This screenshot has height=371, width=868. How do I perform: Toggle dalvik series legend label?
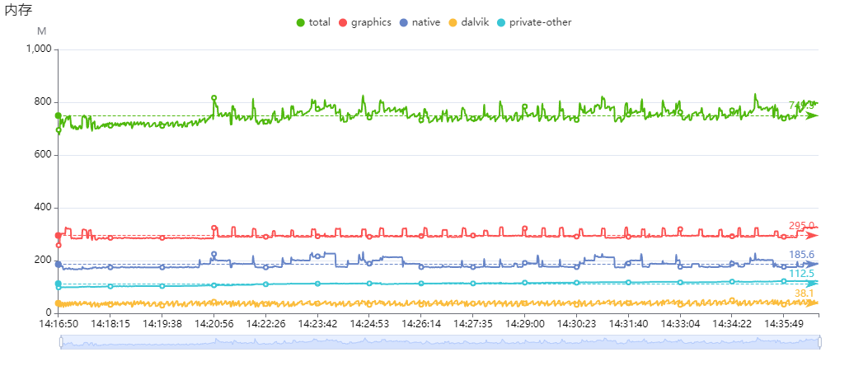tap(475, 22)
